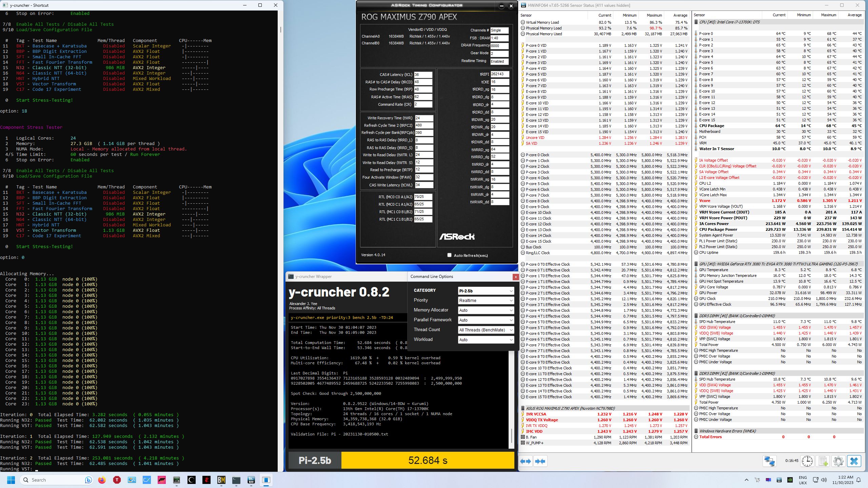Select IMC VDD voltage row
Image resolution: width=868 pixels, height=488 pixels.
[x=605, y=431]
